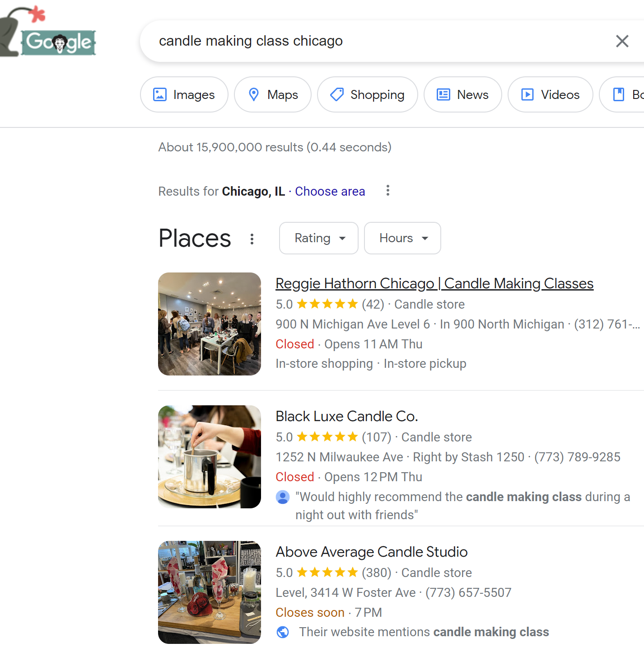Click the Level, 3414 W Foster Ave address

(x=346, y=593)
